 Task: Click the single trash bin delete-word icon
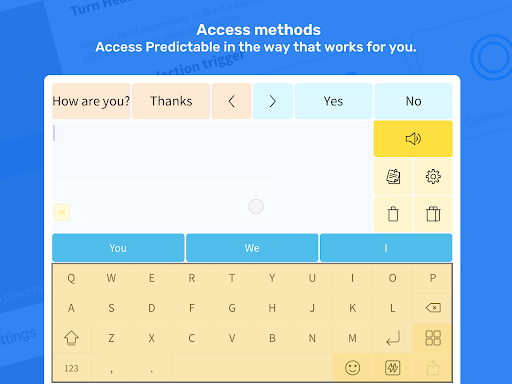pyautogui.click(x=393, y=214)
